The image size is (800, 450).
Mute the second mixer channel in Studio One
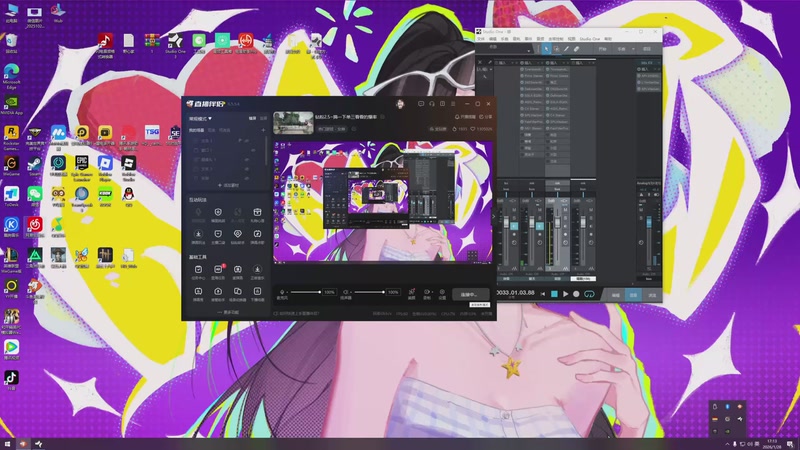540,210
